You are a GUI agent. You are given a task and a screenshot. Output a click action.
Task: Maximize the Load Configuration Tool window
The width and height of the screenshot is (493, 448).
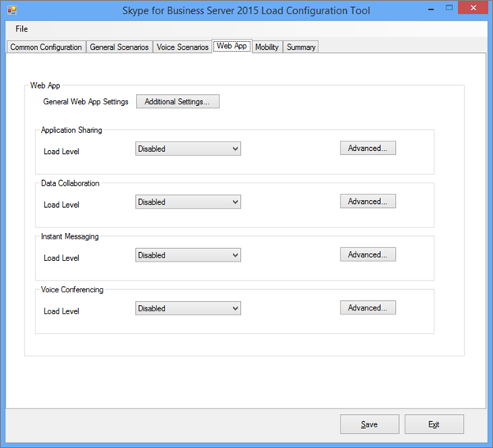tap(449, 8)
